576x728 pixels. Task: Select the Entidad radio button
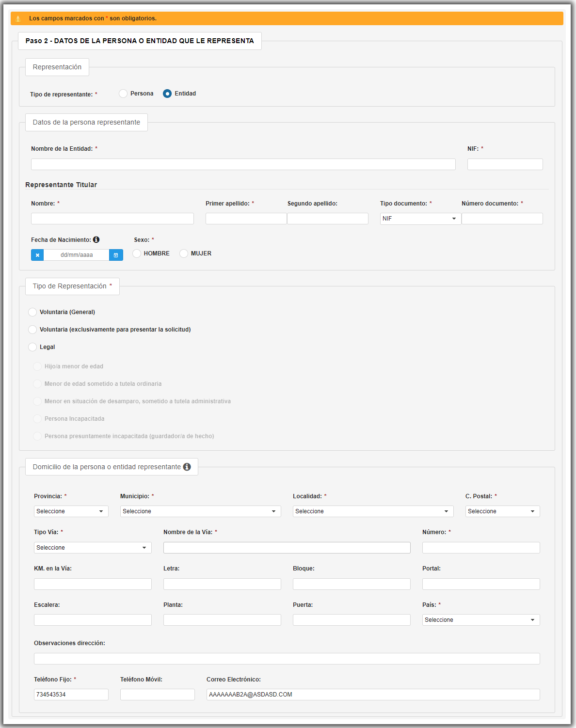[x=167, y=94]
